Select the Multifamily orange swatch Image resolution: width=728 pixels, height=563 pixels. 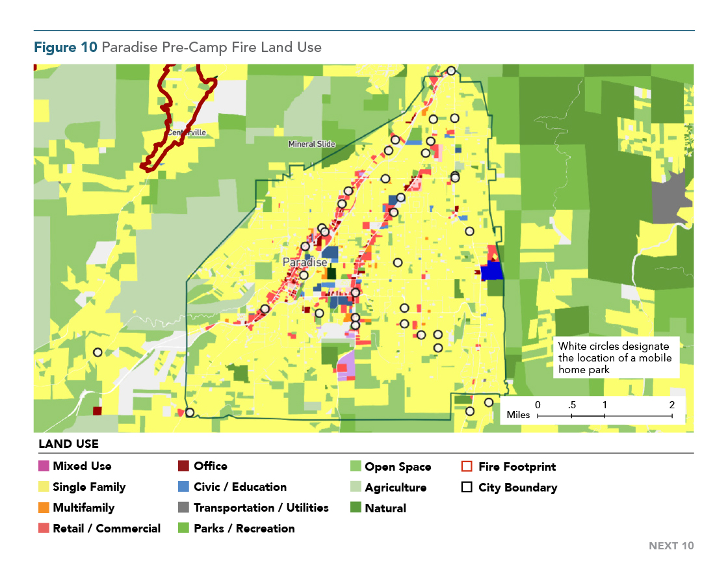pyautogui.click(x=44, y=507)
